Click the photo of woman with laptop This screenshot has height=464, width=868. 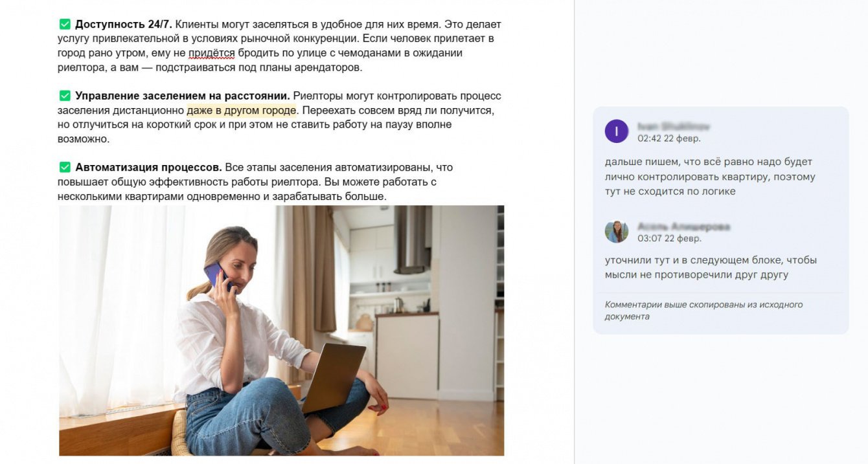(281, 331)
